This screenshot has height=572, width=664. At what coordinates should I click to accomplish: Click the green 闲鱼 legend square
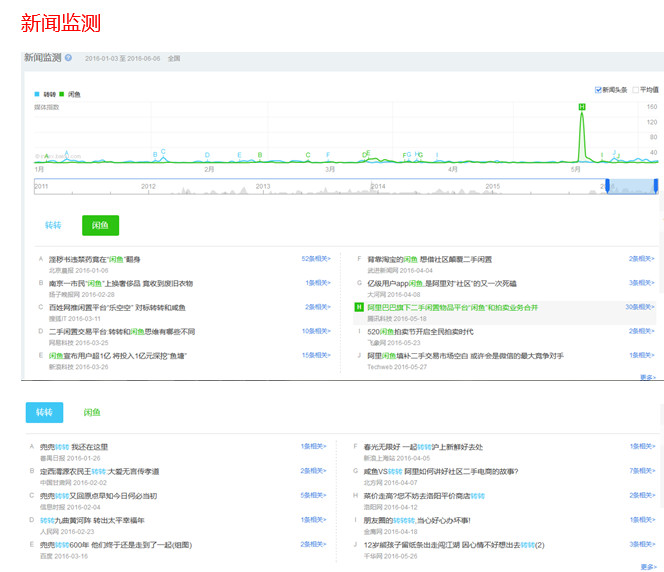[62, 94]
